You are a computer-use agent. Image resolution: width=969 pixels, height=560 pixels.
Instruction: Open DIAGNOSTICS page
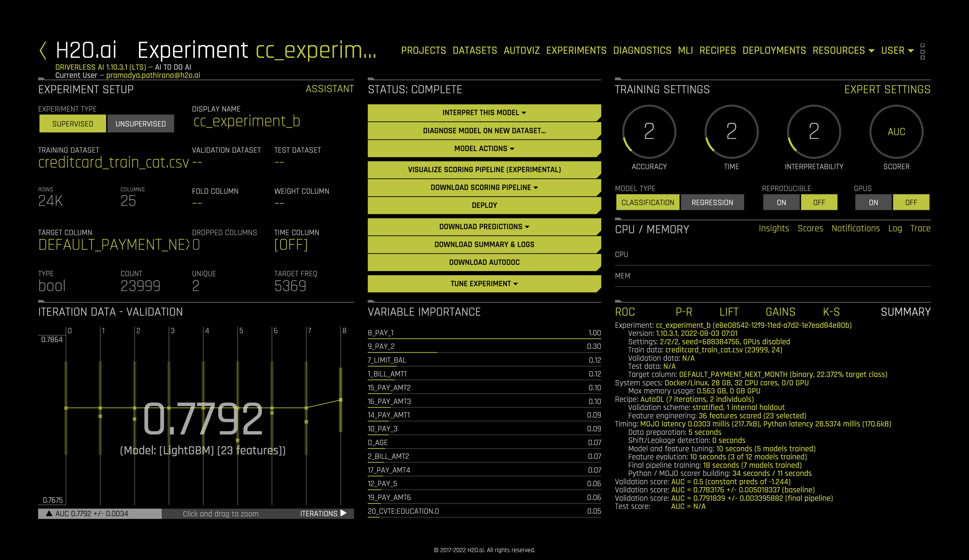[x=642, y=50]
